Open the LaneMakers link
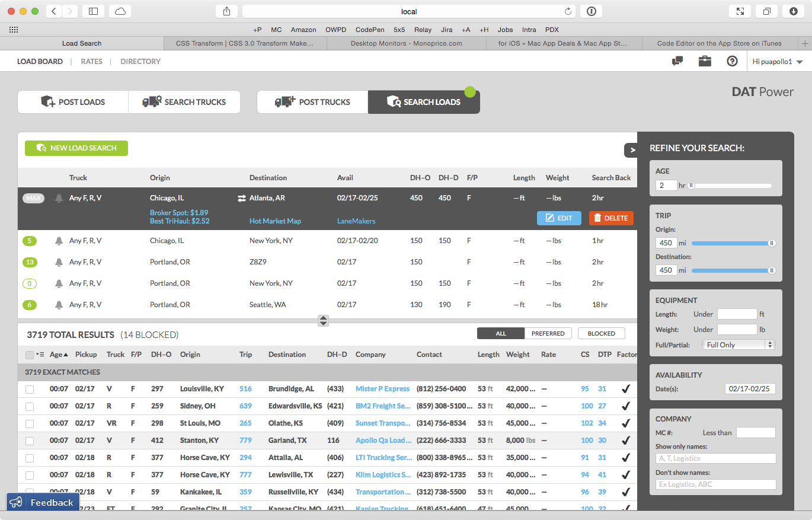The height and width of the screenshot is (520, 812). tap(356, 221)
